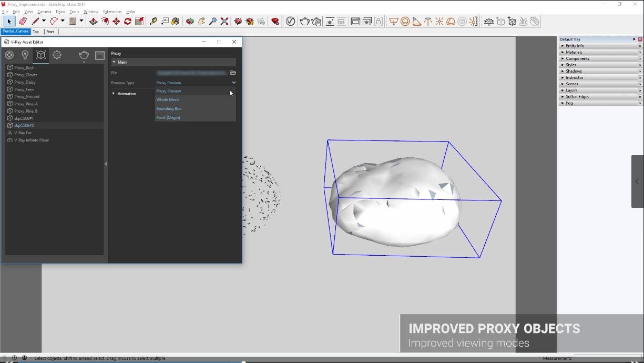Switch to the Top scene tab
Viewport: 644px width, 363px height.
pyautogui.click(x=36, y=32)
